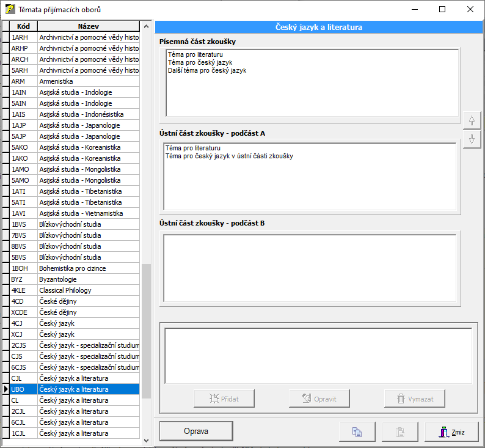Click the Název column header
The image size is (485, 448).
[89, 26]
